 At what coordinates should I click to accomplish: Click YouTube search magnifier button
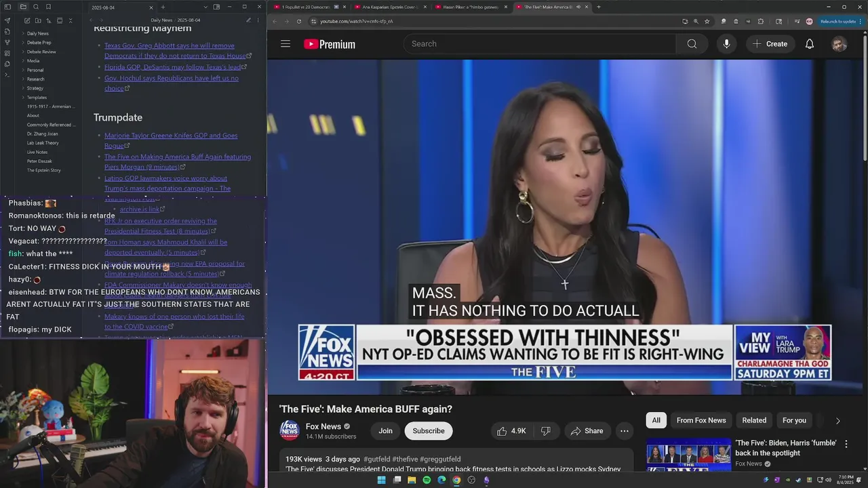tap(692, 44)
